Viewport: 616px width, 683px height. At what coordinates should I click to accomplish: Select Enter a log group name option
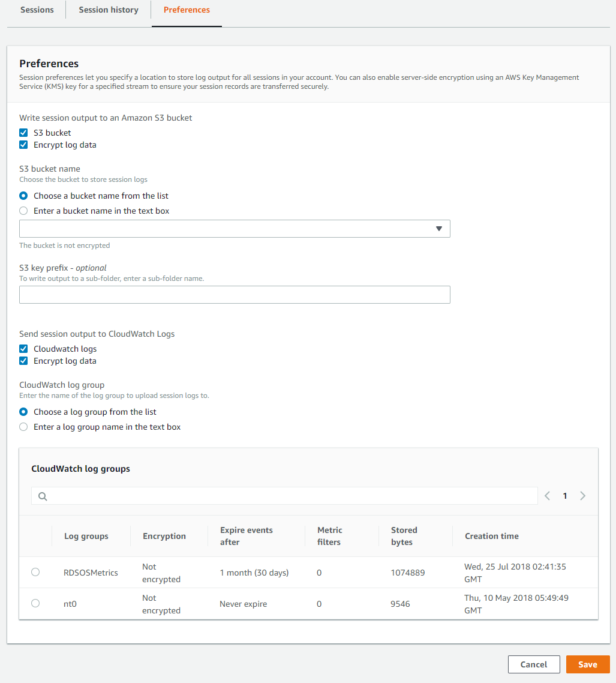coord(23,427)
